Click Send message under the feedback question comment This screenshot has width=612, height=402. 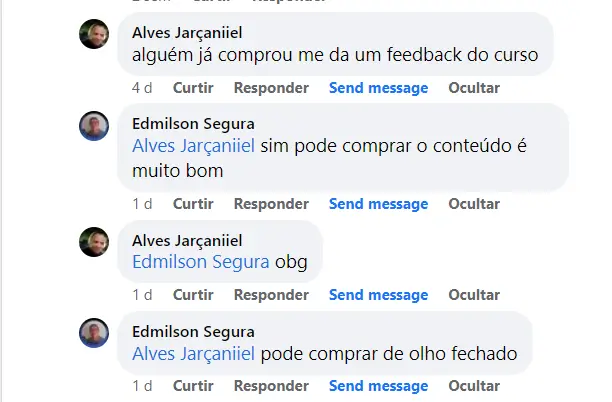coord(378,88)
